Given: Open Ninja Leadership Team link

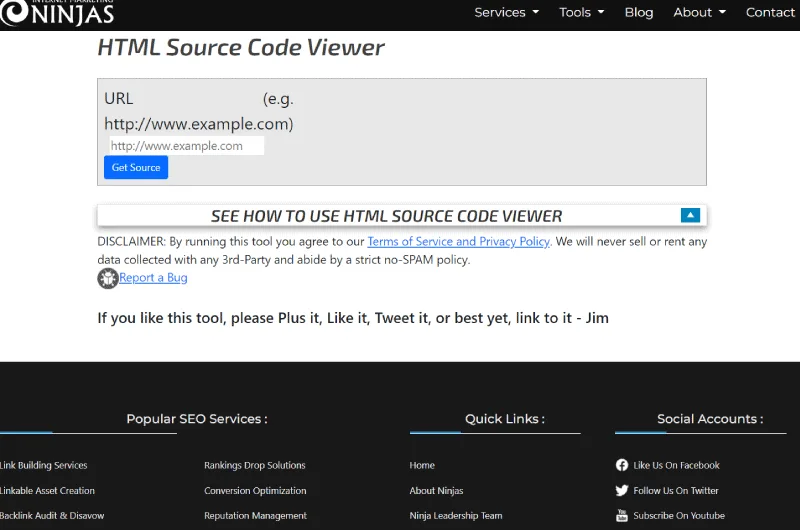Looking at the screenshot, I should (455, 516).
